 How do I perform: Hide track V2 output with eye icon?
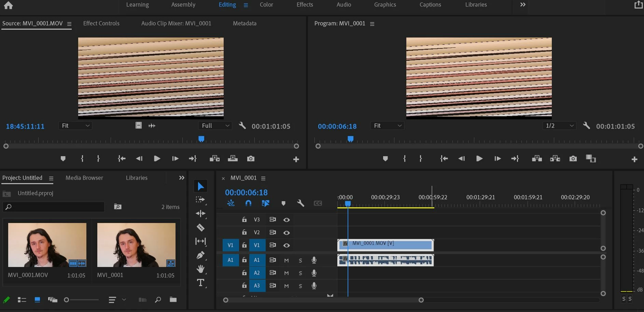(286, 233)
